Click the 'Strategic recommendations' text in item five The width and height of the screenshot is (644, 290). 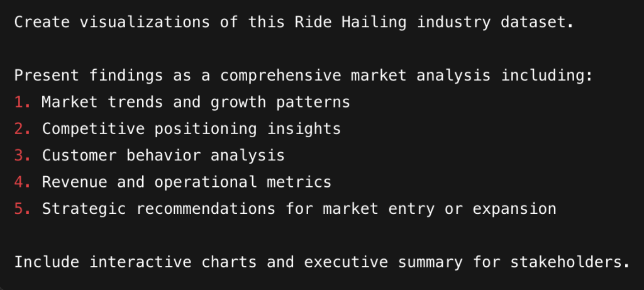coord(158,209)
